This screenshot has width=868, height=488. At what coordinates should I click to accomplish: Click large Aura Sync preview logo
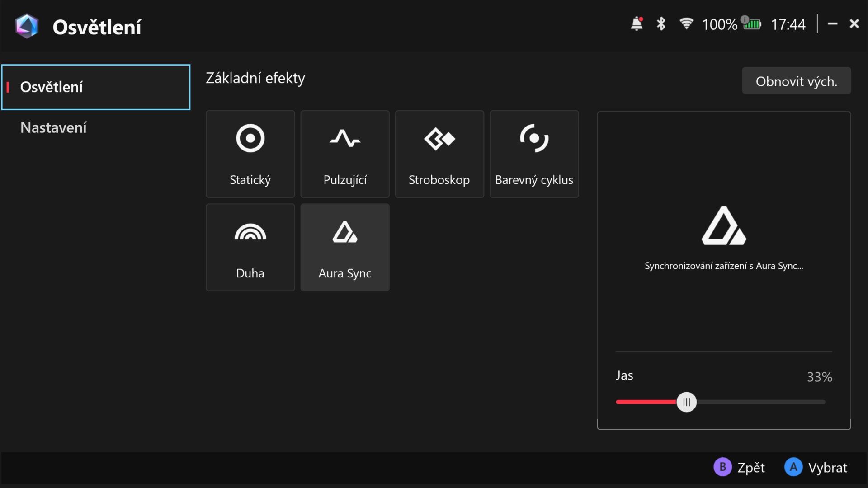coord(723,226)
